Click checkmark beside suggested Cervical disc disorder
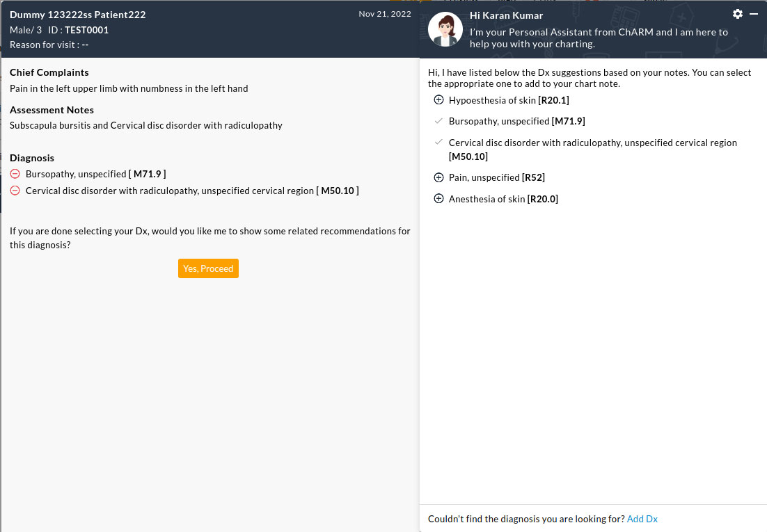This screenshot has height=532, width=767. 438,143
